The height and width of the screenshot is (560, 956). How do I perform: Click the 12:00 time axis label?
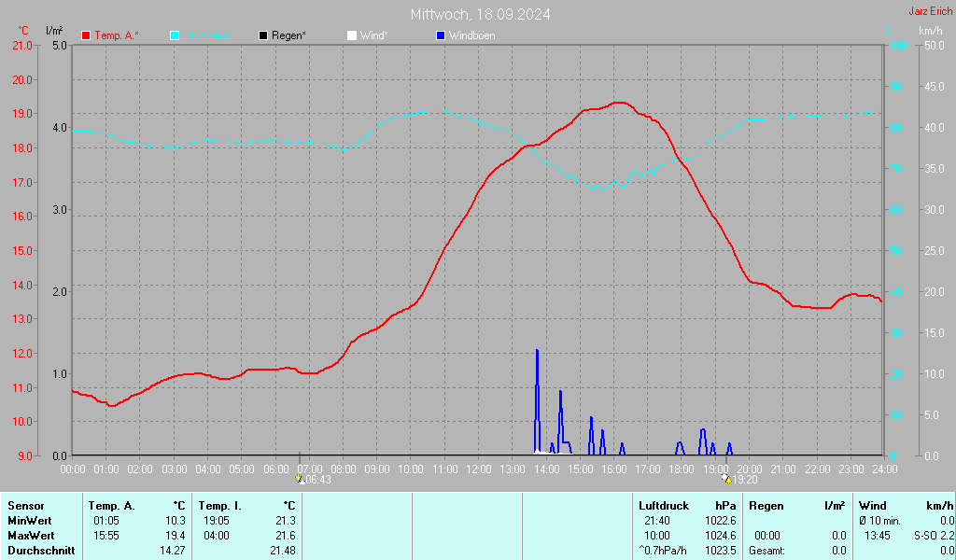click(479, 469)
